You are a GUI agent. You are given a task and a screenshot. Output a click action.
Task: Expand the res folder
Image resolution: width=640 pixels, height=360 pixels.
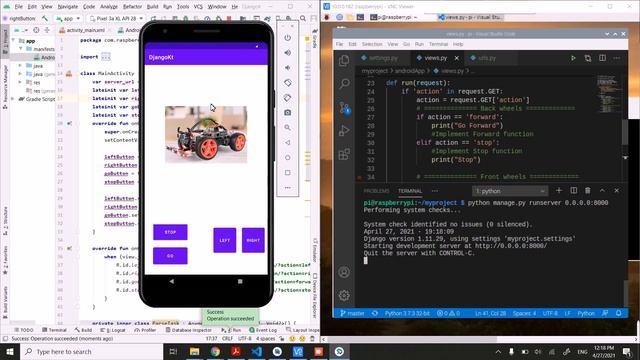pyautogui.click(x=20, y=82)
